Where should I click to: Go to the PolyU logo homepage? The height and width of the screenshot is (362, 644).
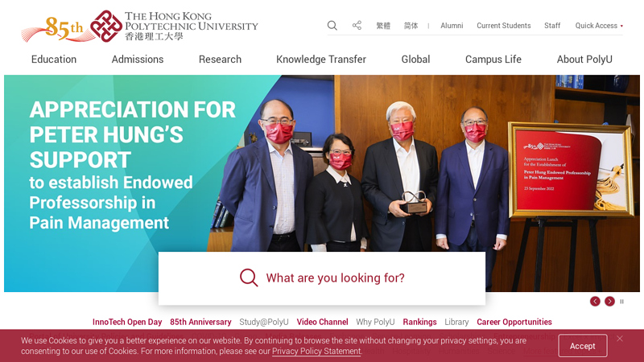pyautogui.click(x=174, y=27)
